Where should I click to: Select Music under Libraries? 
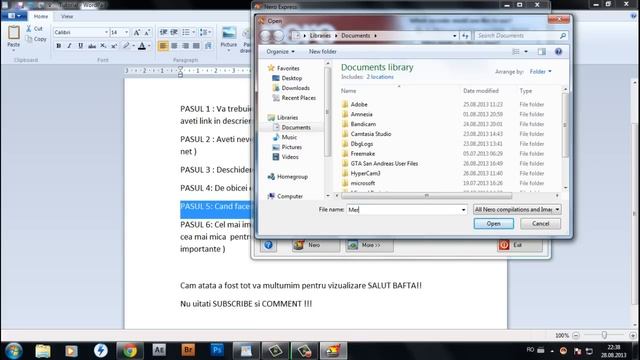coord(289,137)
